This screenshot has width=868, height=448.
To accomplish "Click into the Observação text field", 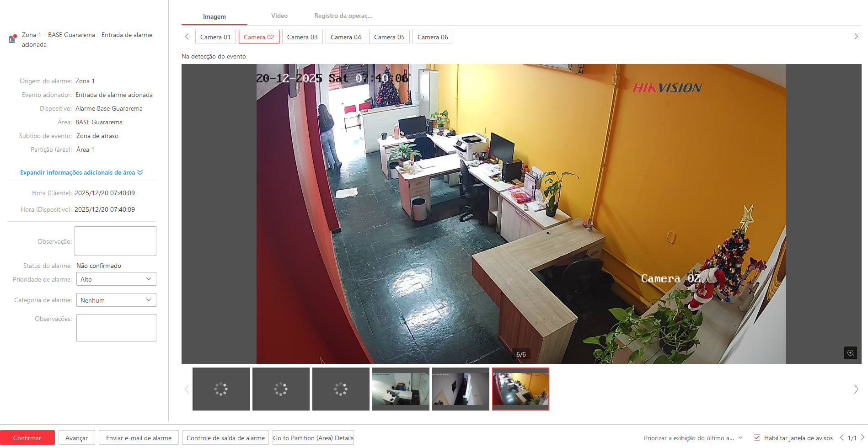I will point(115,241).
